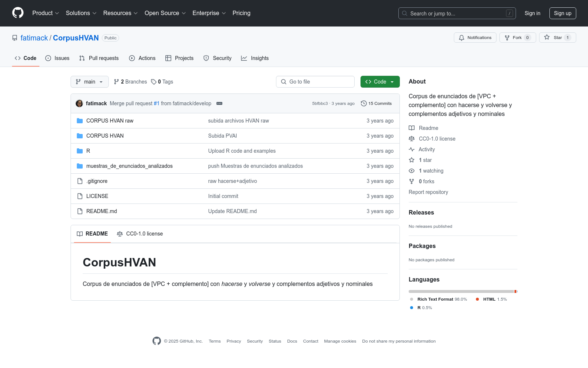The width and height of the screenshot is (588, 368).
Task: Click the fork icon next to 0 forks
Action: click(412, 181)
